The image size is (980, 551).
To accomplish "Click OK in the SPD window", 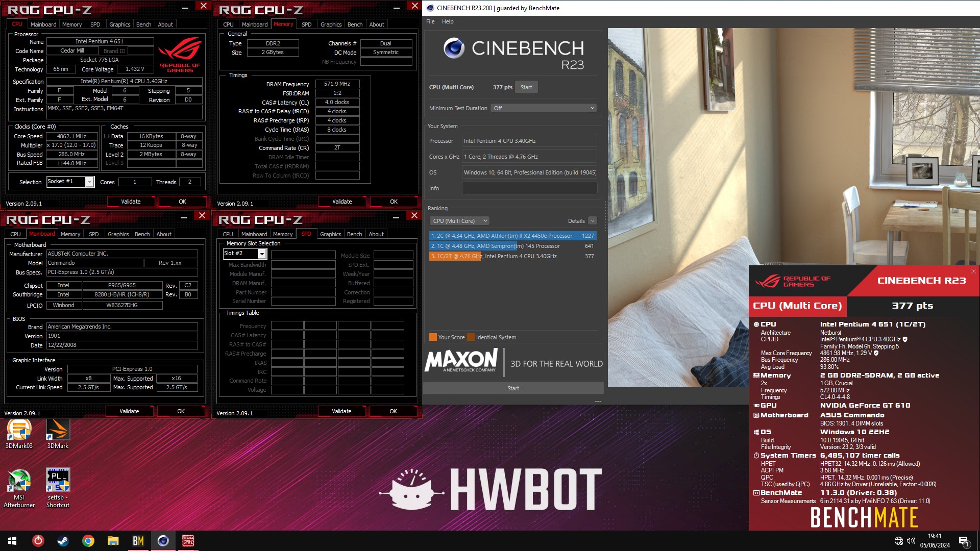I will (393, 411).
